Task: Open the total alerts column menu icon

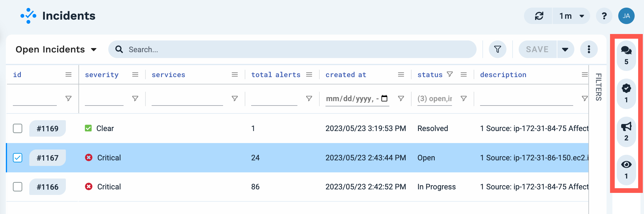Action: pos(309,75)
